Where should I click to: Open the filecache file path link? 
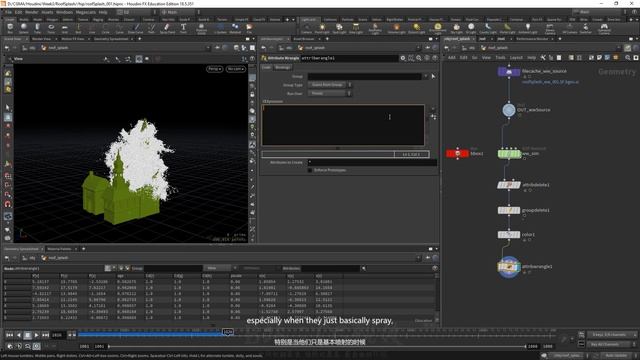pos(550,82)
